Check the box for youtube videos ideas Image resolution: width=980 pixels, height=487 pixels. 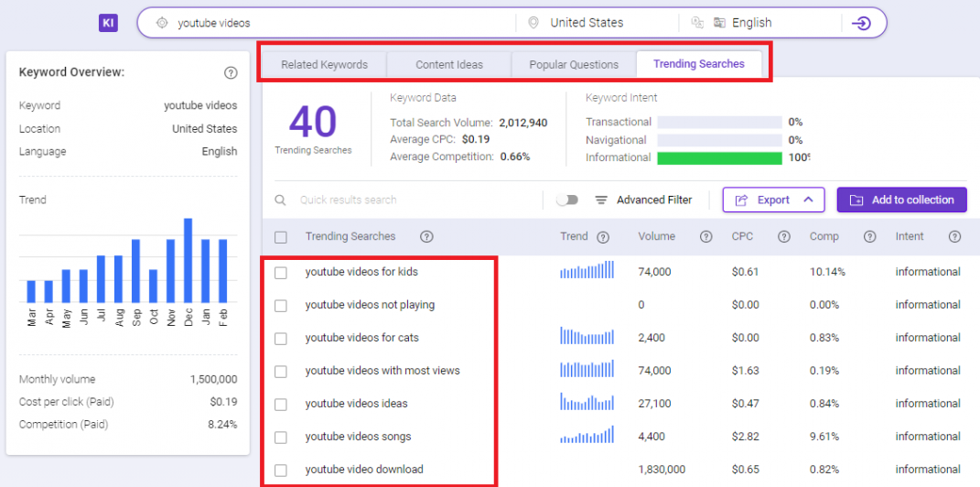pyautogui.click(x=281, y=405)
